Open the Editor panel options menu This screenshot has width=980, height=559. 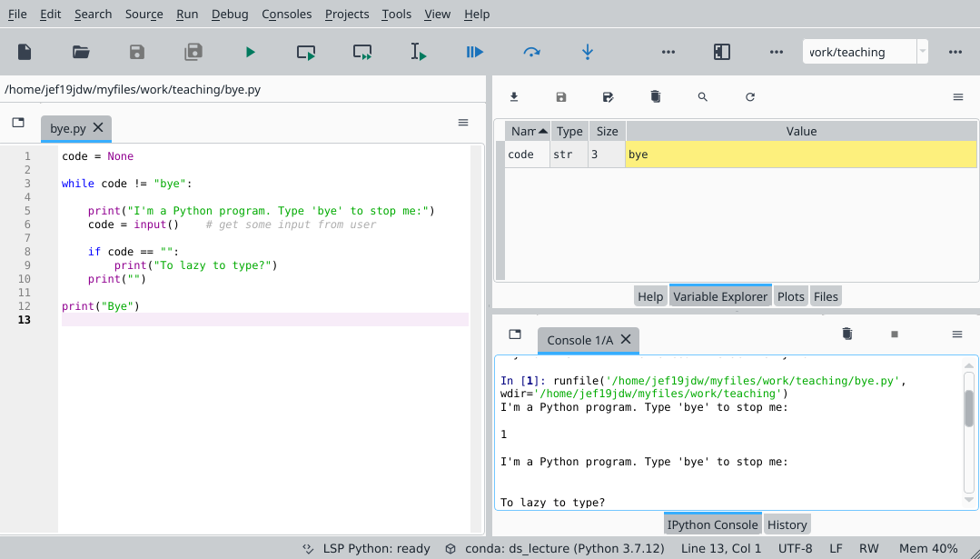[x=463, y=123]
